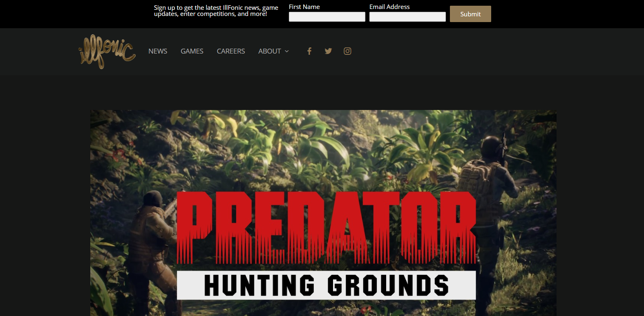Focus the Email Address text box
The image size is (644, 316).
point(407,17)
